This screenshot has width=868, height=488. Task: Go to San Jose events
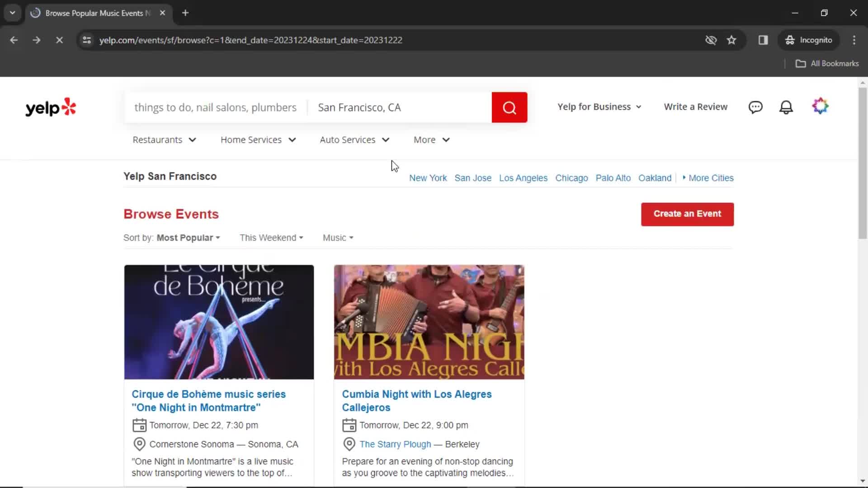pos(473,178)
